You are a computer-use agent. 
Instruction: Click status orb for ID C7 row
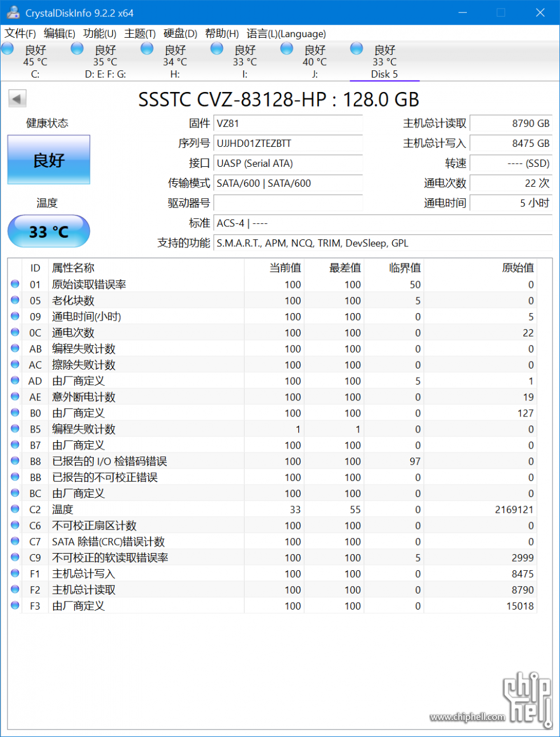tap(15, 540)
